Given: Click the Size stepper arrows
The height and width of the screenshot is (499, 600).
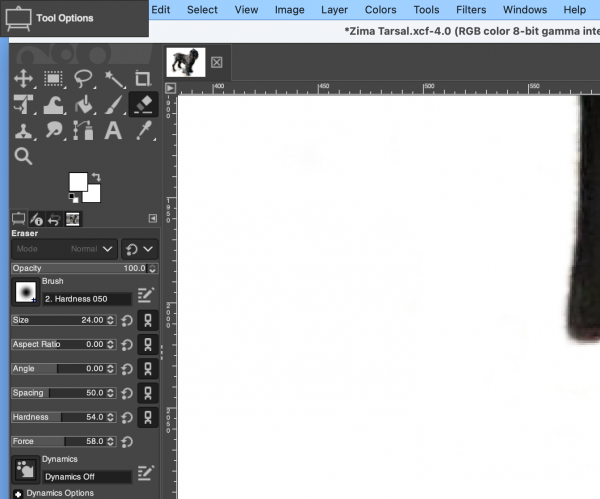Looking at the screenshot, I should (111, 320).
